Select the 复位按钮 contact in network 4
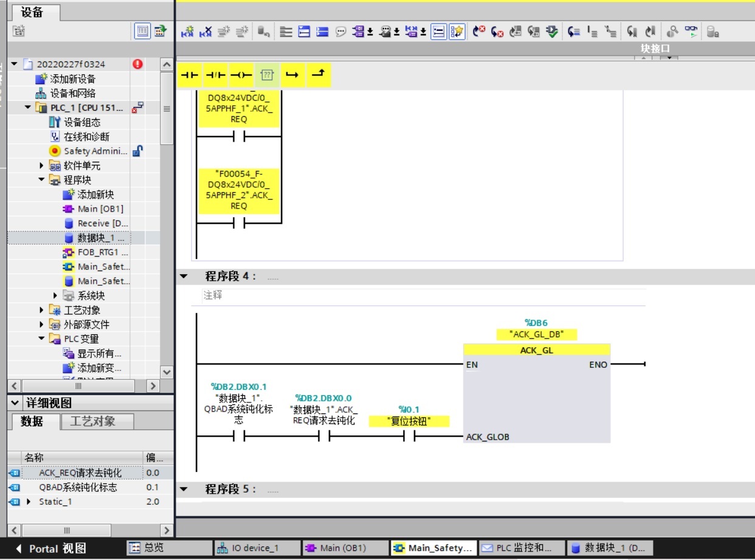This screenshot has width=755, height=560. coord(409,437)
